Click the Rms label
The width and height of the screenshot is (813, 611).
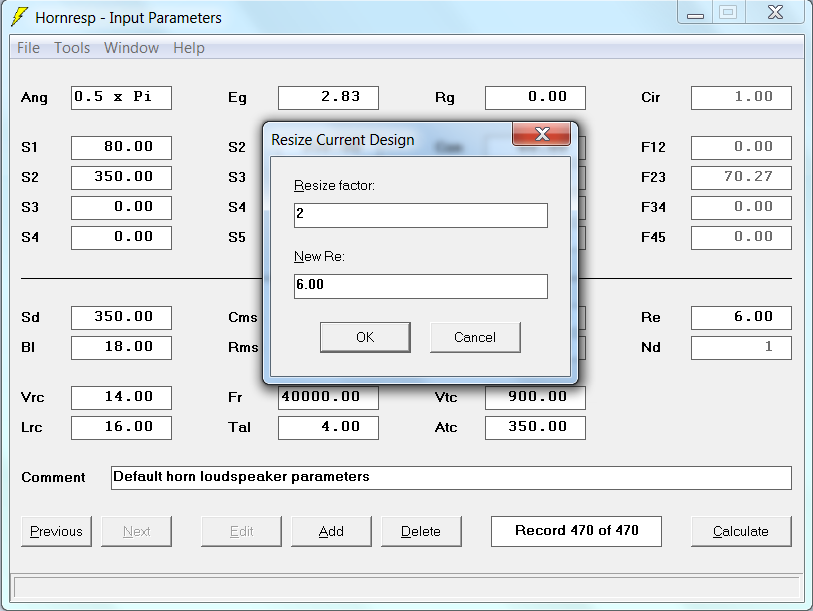pos(243,348)
